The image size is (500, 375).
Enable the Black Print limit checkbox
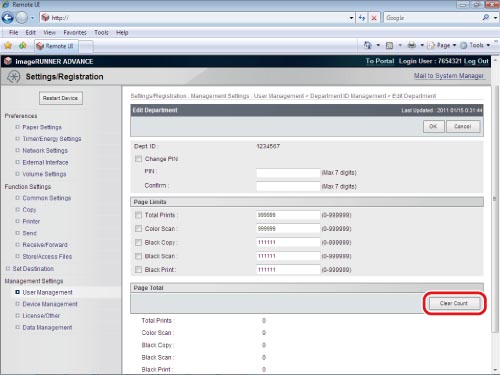138,270
